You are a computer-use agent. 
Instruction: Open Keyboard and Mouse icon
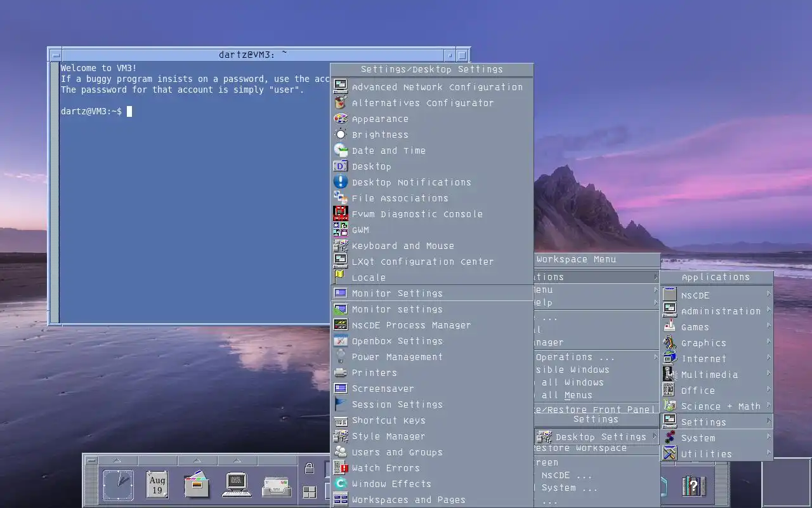(341, 245)
